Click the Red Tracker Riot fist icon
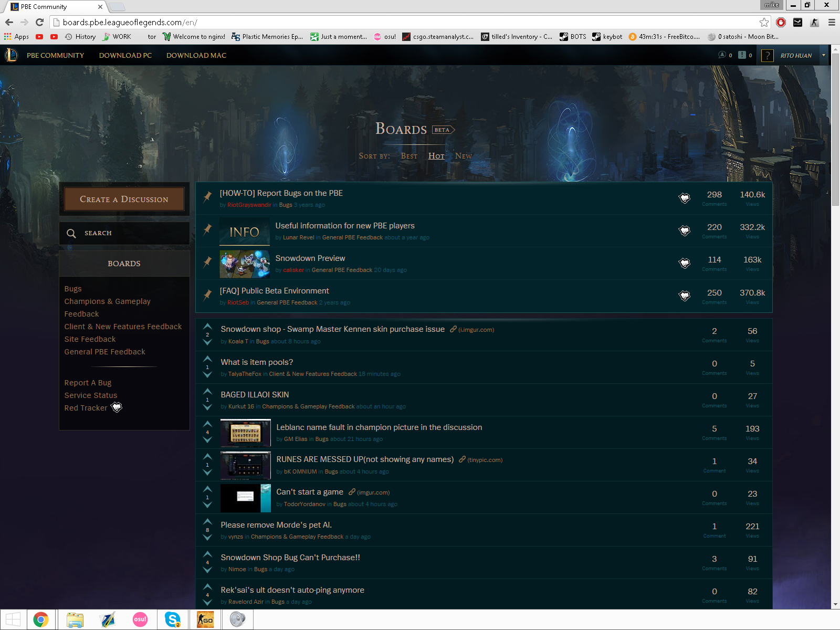 (117, 407)
